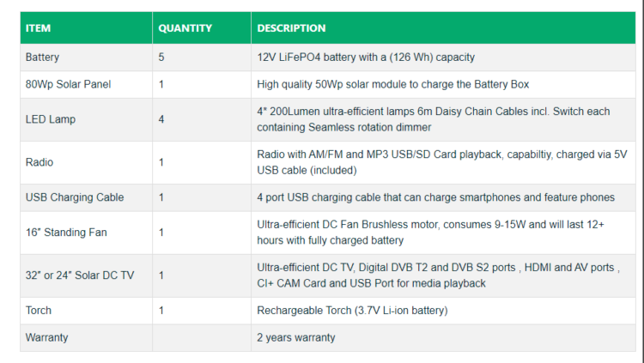Screen dimensions: 644x363
Task: Click the ITEM column header
Action: coord(39,28)
